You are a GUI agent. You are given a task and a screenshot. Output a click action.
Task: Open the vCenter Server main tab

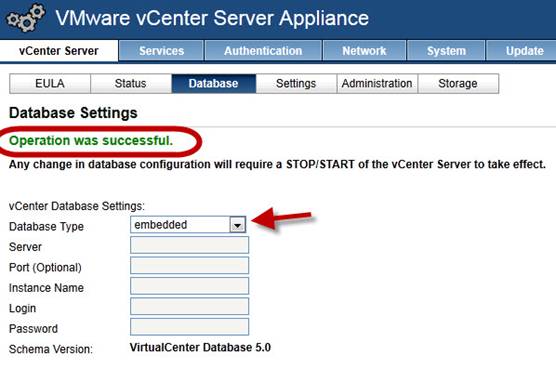59,51
